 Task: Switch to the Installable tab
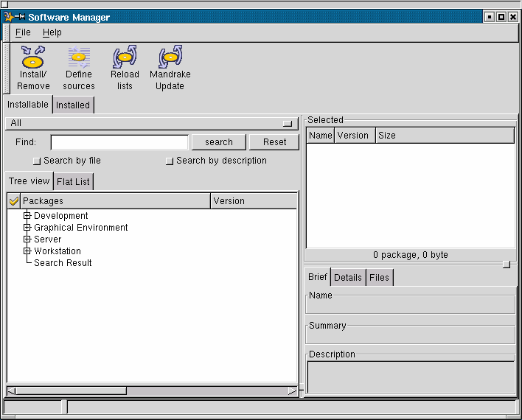(28, 105)
